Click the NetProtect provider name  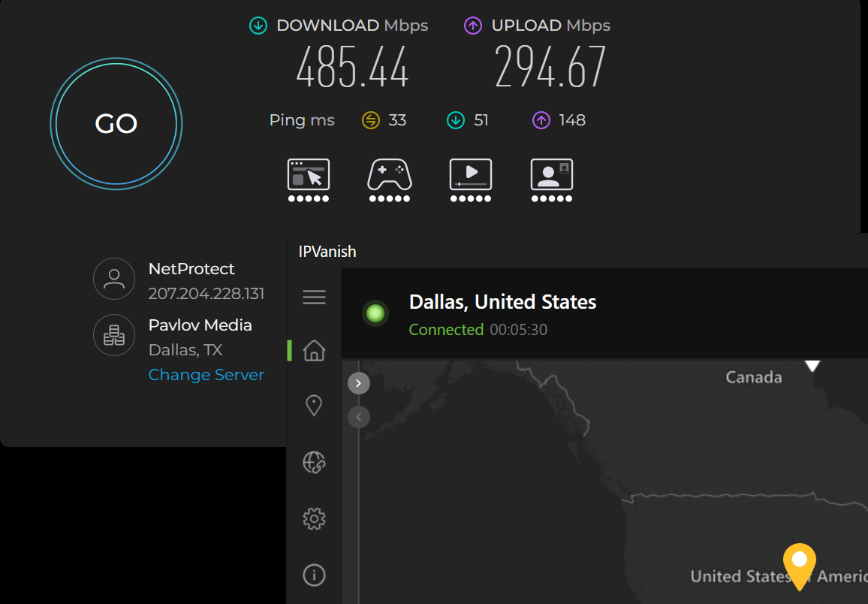191,268
